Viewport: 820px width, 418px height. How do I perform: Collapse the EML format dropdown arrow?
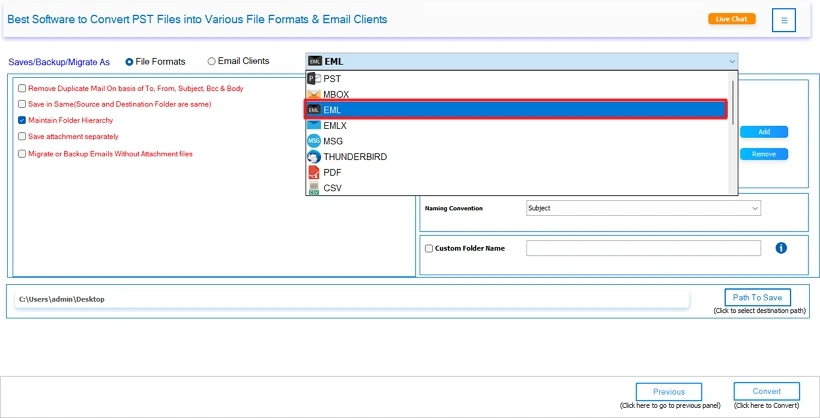point(731,62)
